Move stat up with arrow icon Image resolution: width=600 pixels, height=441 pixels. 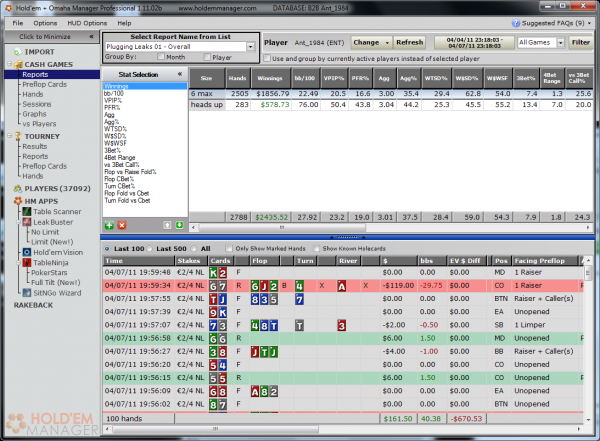pos(167,225)
